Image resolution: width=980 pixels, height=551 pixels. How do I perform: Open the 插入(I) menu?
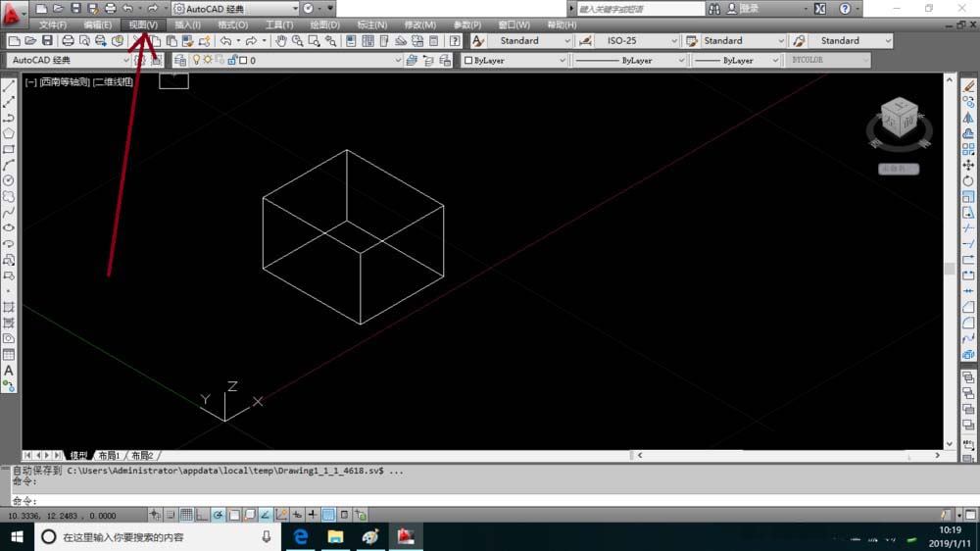[x=187, y=25]
